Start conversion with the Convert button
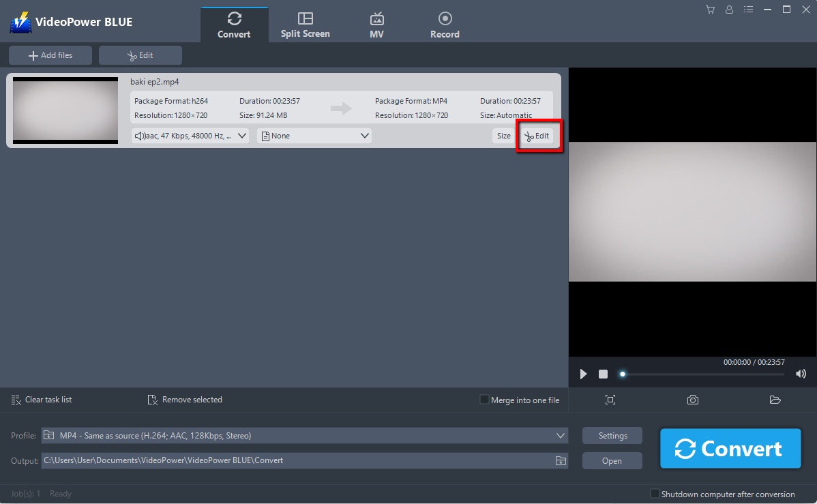The width and height of the screenshot is (817, 504). [x=730, y=448]
